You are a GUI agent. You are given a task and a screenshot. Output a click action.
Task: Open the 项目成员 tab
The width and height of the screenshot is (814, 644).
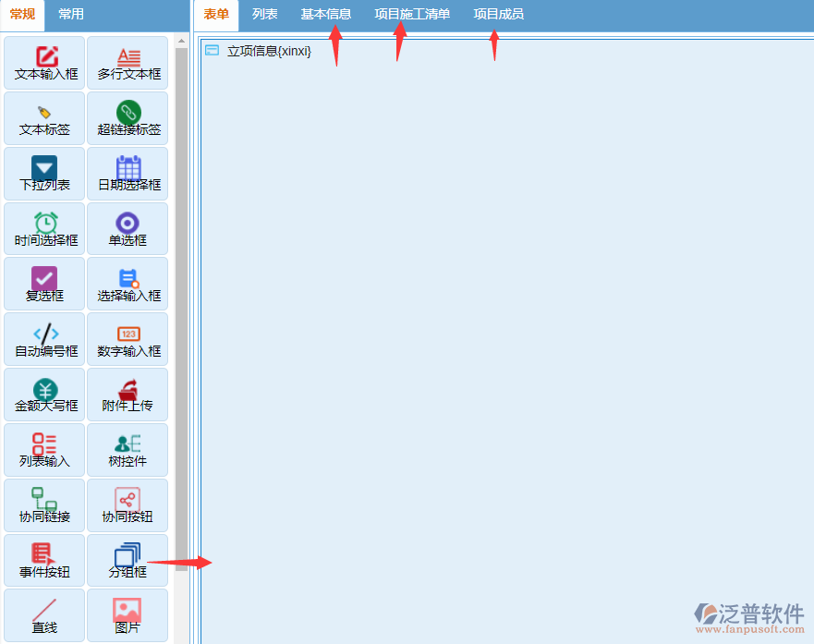[498, 15]
